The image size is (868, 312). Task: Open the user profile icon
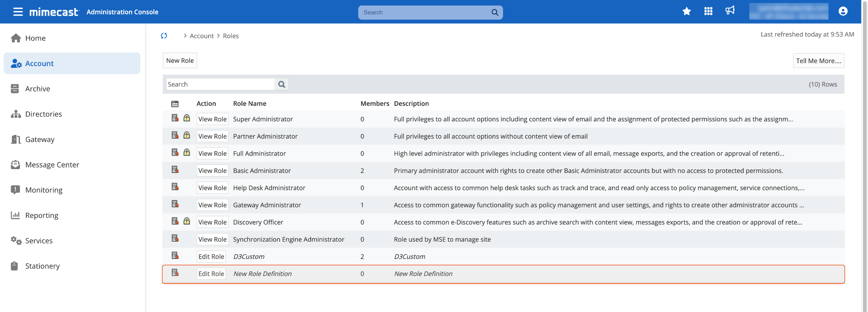click(x=843, y=11)
